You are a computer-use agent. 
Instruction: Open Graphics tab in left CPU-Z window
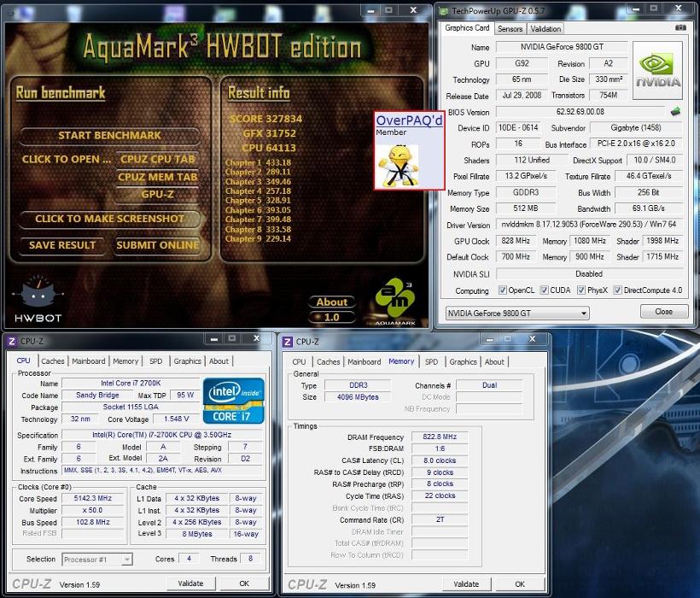(x=188, y=361)
